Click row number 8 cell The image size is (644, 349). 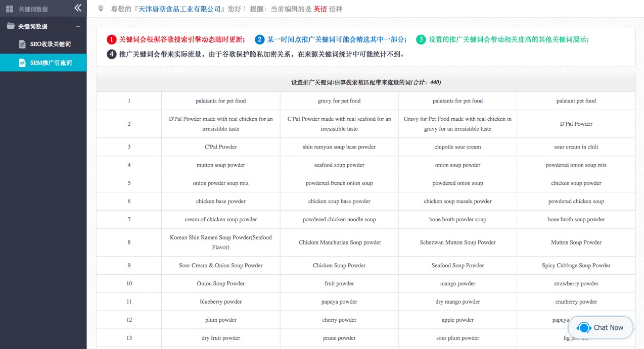click(x=129, y=242)
